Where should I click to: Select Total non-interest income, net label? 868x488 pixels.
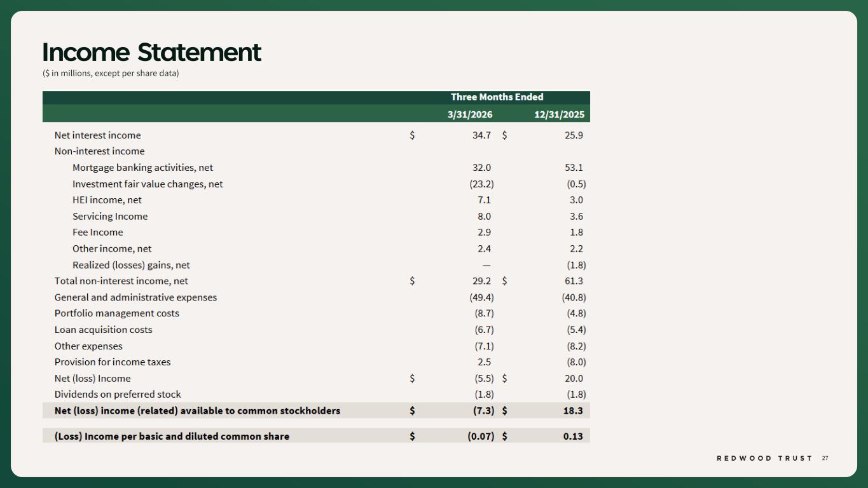[x=121, y=281]
